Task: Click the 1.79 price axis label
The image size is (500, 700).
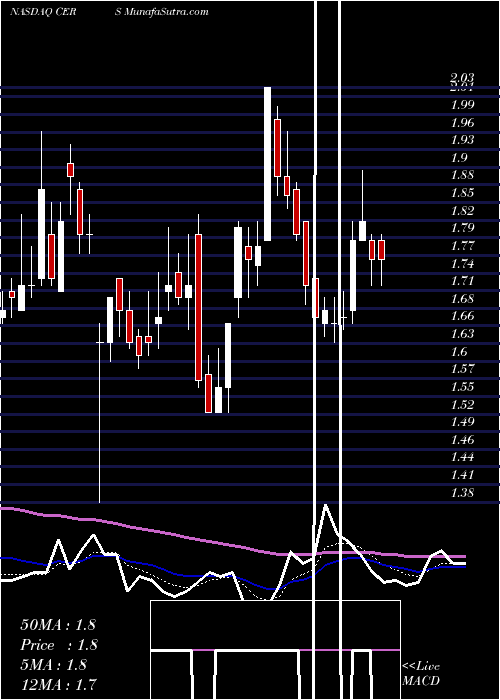Action: [462, 228]
